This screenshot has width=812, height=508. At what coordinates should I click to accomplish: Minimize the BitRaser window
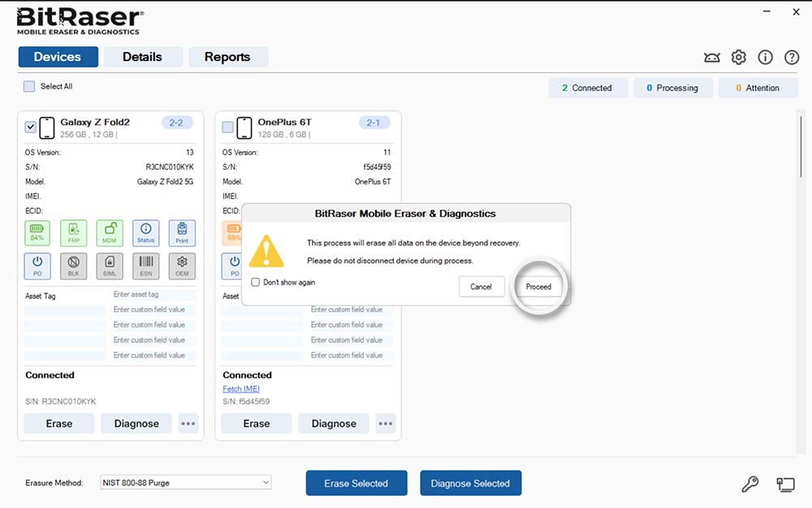tap(767, 11)
